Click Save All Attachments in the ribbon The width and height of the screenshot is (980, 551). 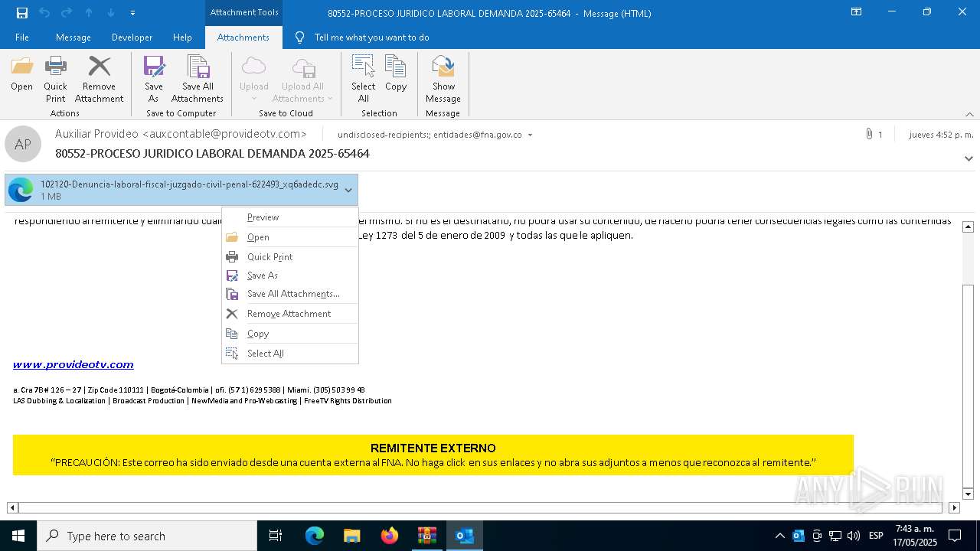pos(198,79)
